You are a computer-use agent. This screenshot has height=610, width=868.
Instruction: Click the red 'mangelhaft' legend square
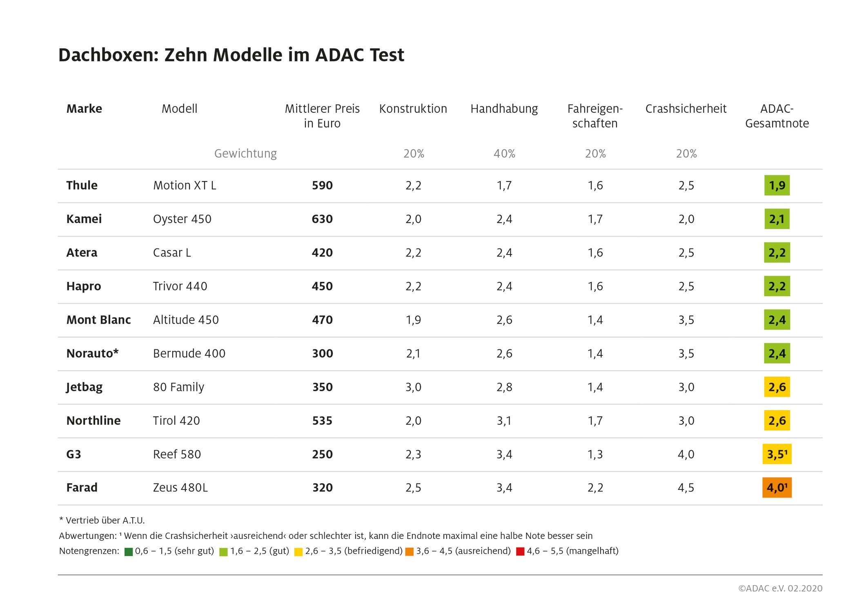(x=520, y=552)
